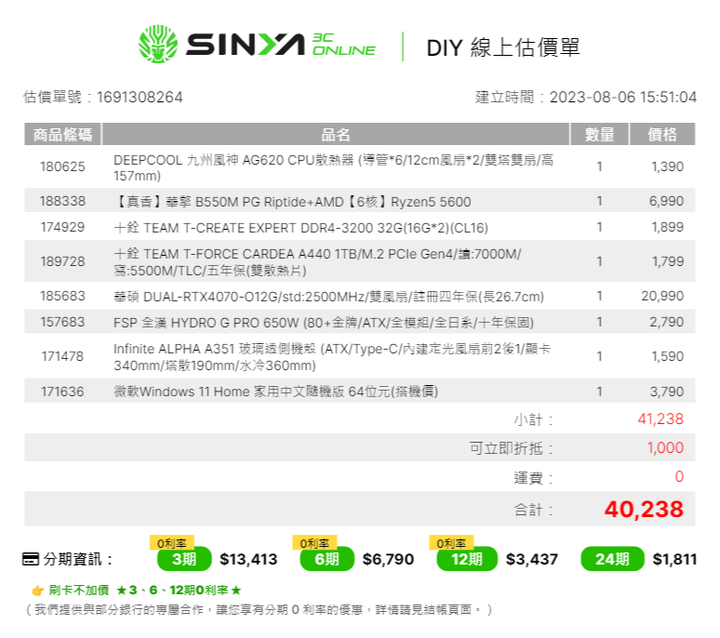The height and width of the screenshot is (638, 720).
Task: Click the 可立即折抵 label
Action: (x=511, y=448)
